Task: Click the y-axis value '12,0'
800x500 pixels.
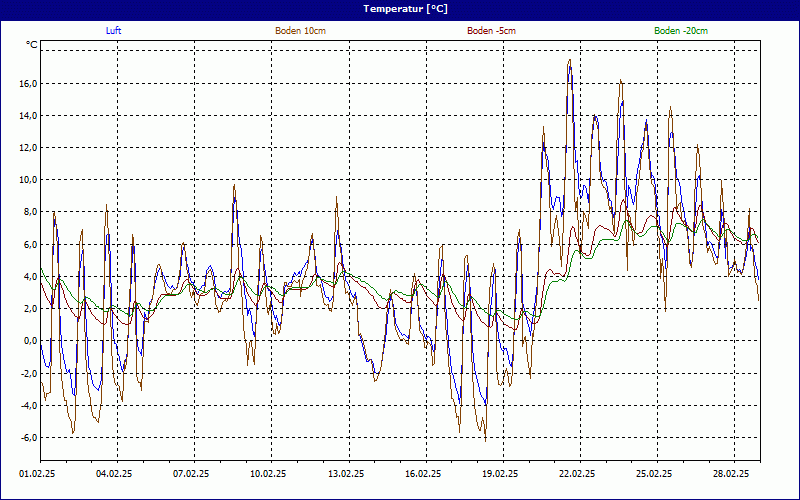Action: pos(29,148)
